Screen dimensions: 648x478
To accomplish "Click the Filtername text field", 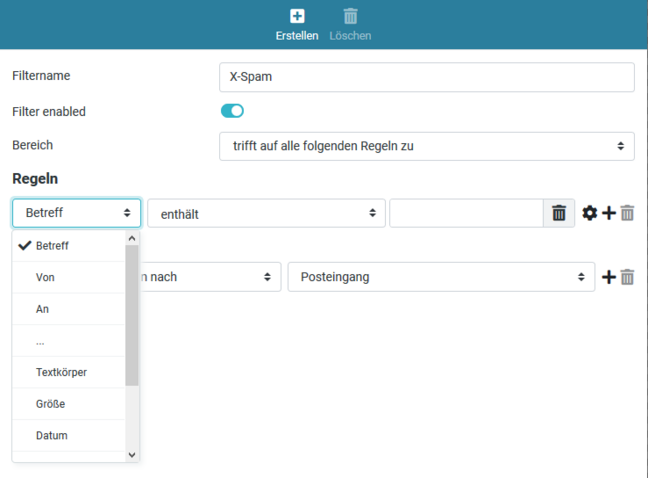I will pyautogui.click(x=426, y=78).
